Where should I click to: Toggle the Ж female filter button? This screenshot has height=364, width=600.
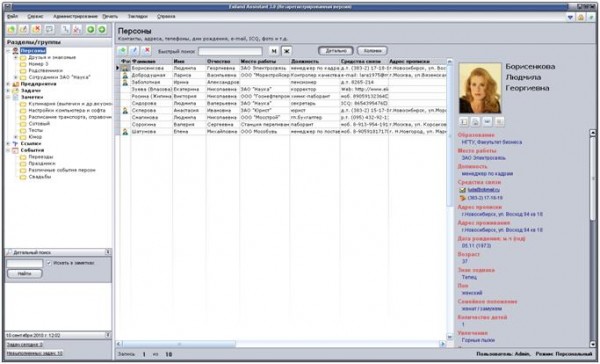pos(286,51)
